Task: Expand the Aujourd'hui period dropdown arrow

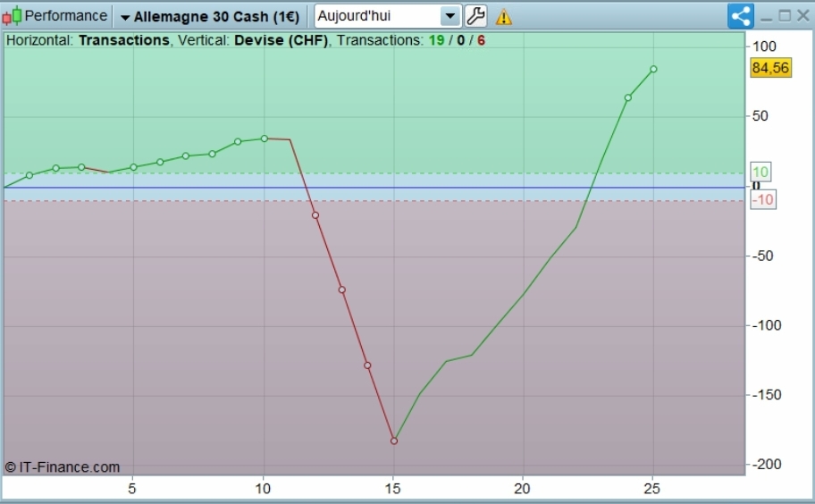Action: (x=450, y=16)
